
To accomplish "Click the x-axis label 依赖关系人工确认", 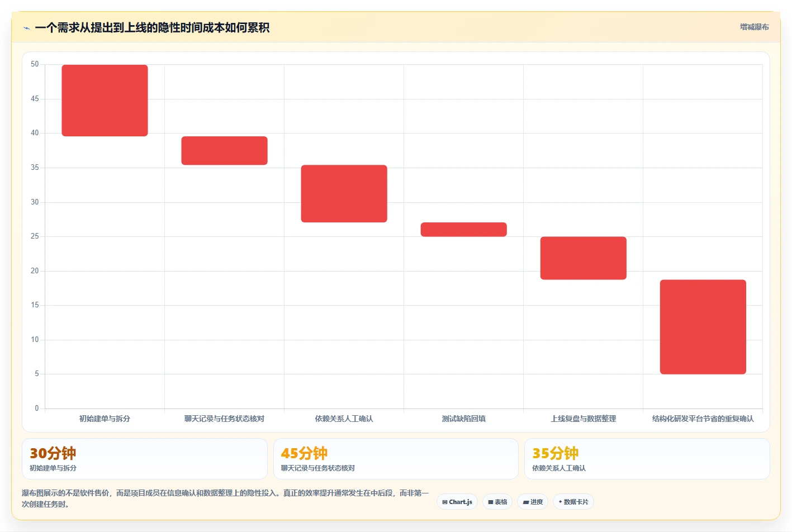I will (x=344, y=419).
